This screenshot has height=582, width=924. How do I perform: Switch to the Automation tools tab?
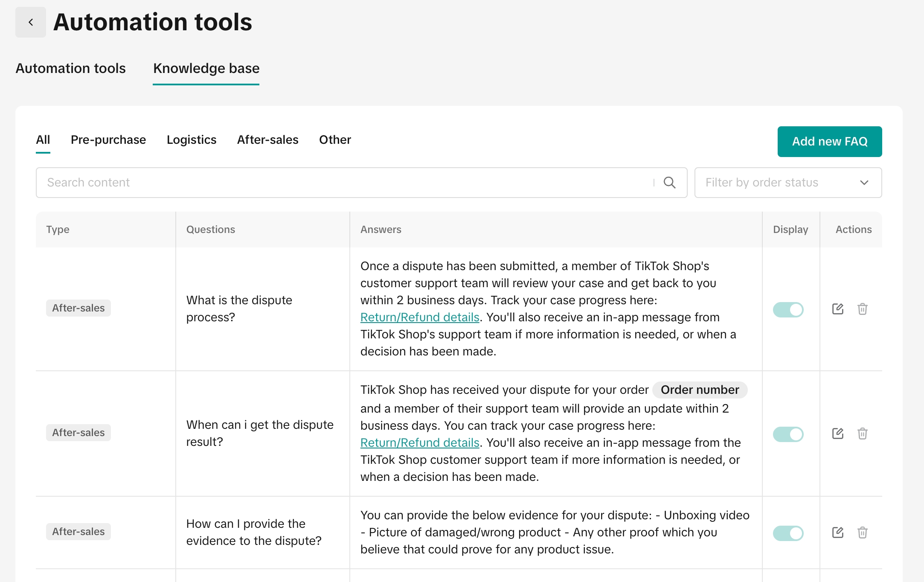pyautogui.click(x=70, y=68)
